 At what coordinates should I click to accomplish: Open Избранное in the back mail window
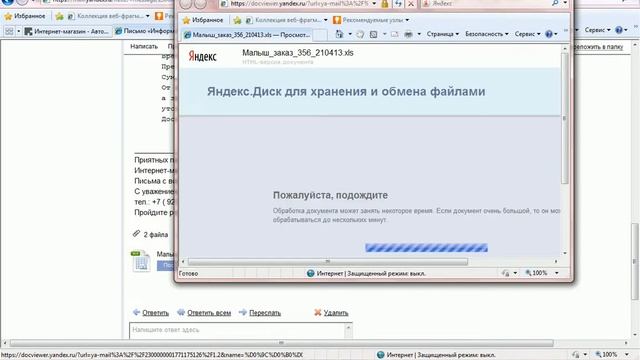pyautogui.click(x=25, y=16)
